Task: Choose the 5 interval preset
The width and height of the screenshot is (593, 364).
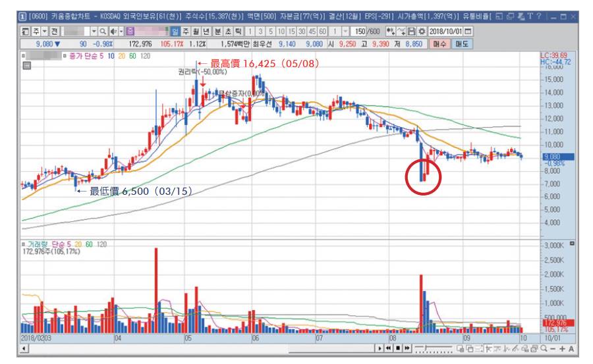Action: click(x=271, y=32)
